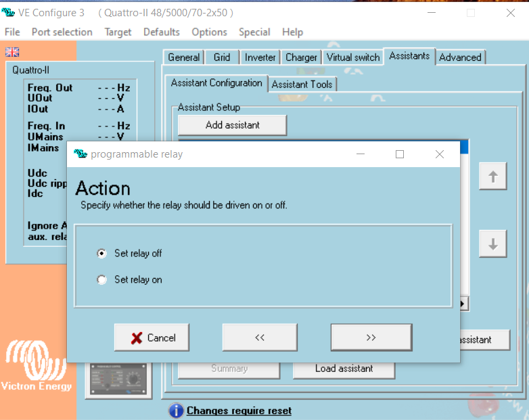529x420 pixels.
Task: Click the control panel thumbnail image
Action: [119, 380]
